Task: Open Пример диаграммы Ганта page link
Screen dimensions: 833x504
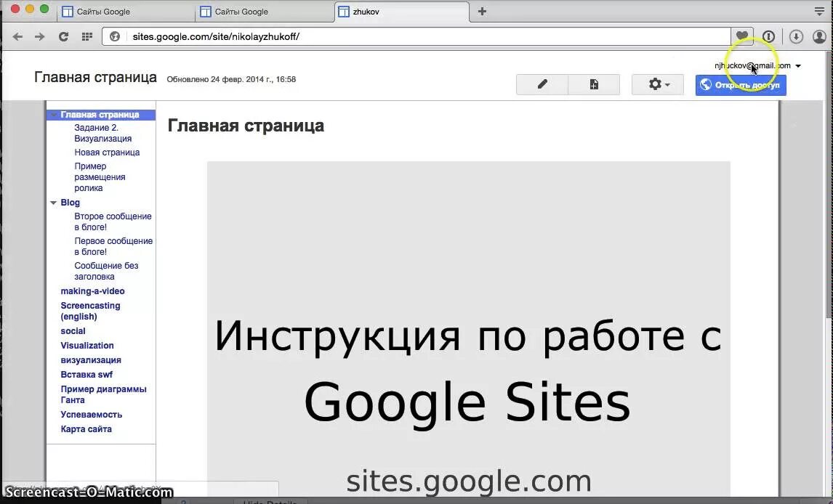Action: tap(104, 395)
